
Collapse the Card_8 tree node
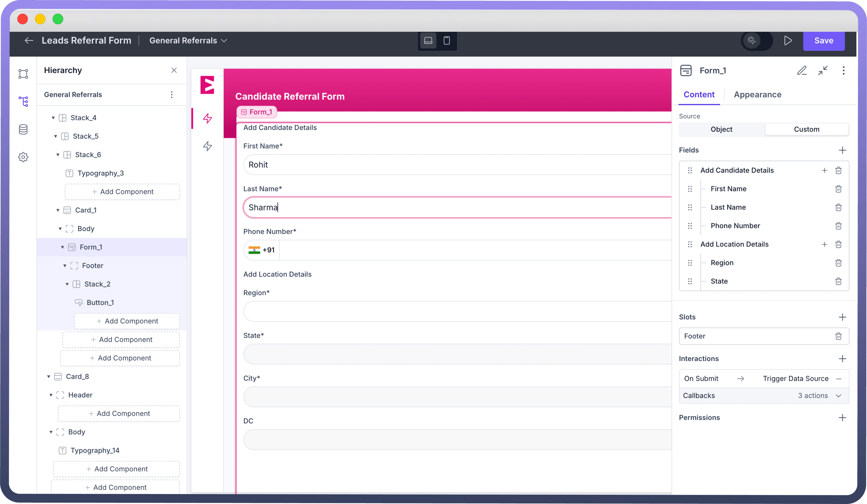(x=49, y=377)
